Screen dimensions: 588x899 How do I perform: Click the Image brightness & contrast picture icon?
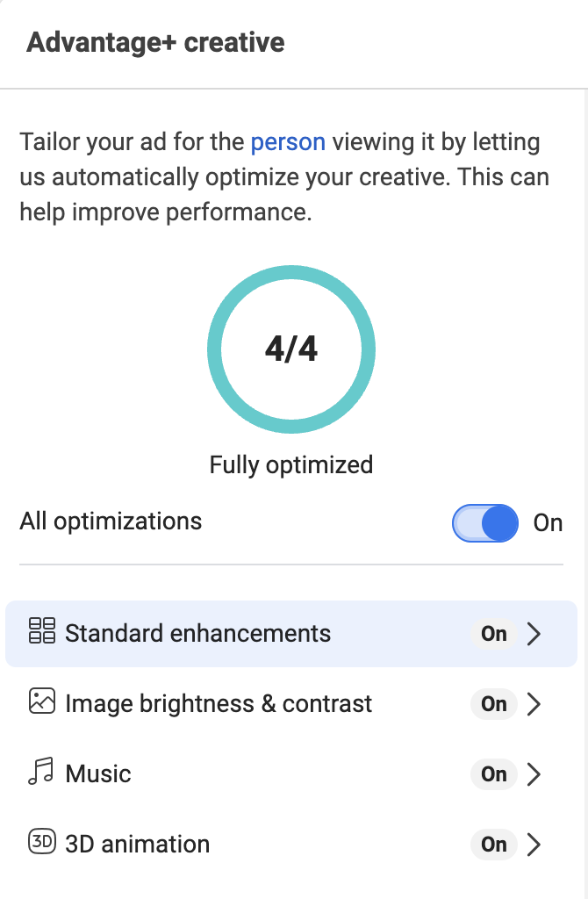point(42,701)
